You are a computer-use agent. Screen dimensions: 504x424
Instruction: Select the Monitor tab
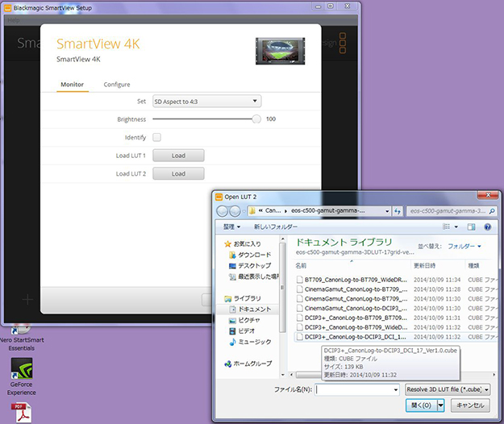pos(73,85)
